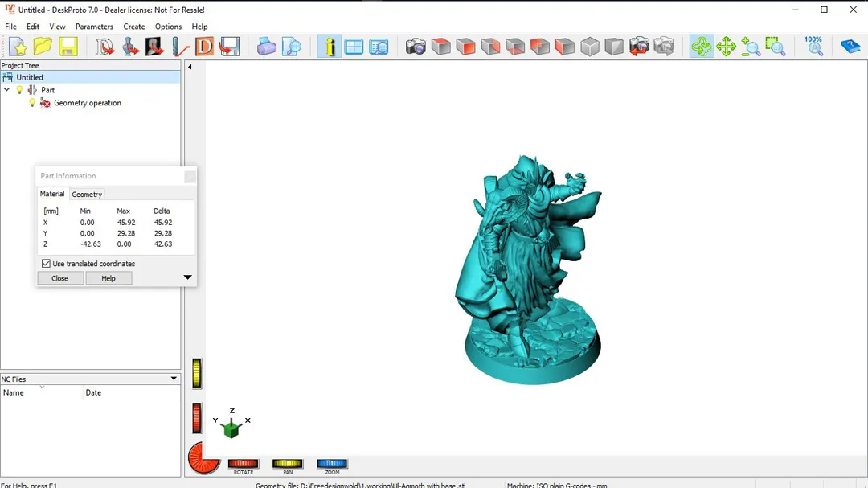
Task: Click the yellow floppy disk Save icon
Action: click(68, 47)
